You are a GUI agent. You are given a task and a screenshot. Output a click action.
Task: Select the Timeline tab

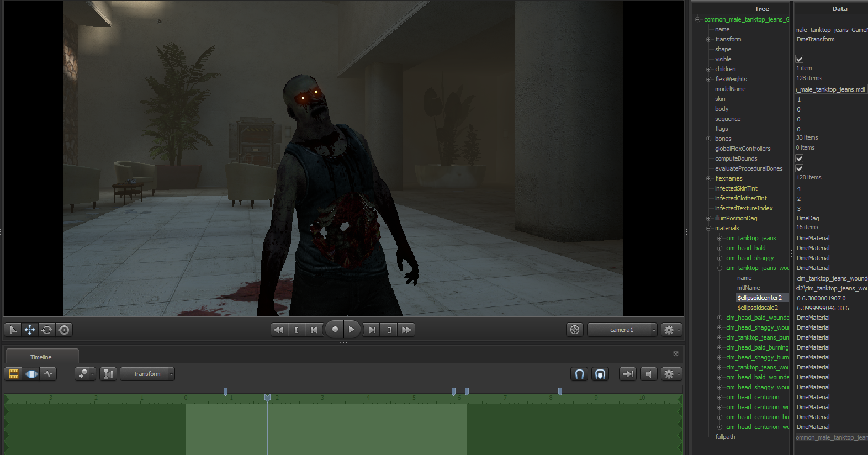click(x=41, y=357)
